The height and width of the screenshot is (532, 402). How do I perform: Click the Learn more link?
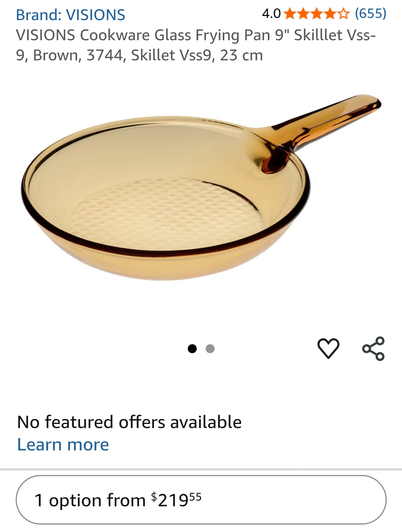click(63, 444)
